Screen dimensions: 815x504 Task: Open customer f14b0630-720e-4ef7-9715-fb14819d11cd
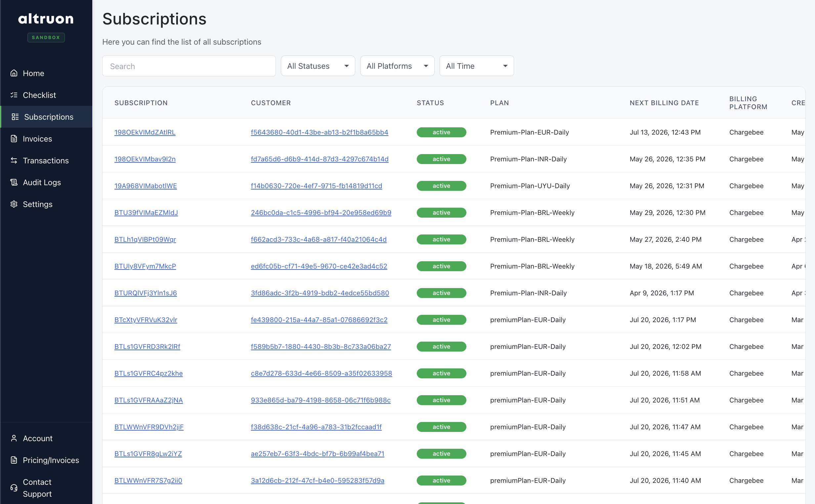pyautogui.click(x=316, y=186)
